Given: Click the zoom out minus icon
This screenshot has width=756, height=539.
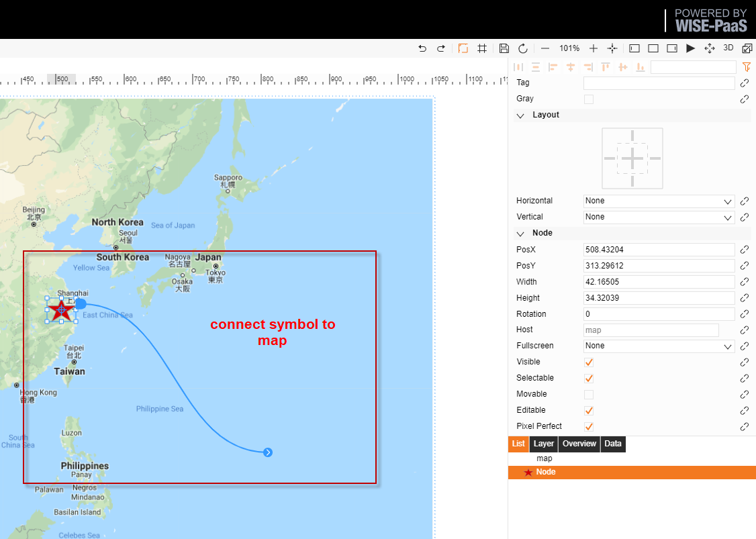Looking at the screenshot, I should [545, 48].
